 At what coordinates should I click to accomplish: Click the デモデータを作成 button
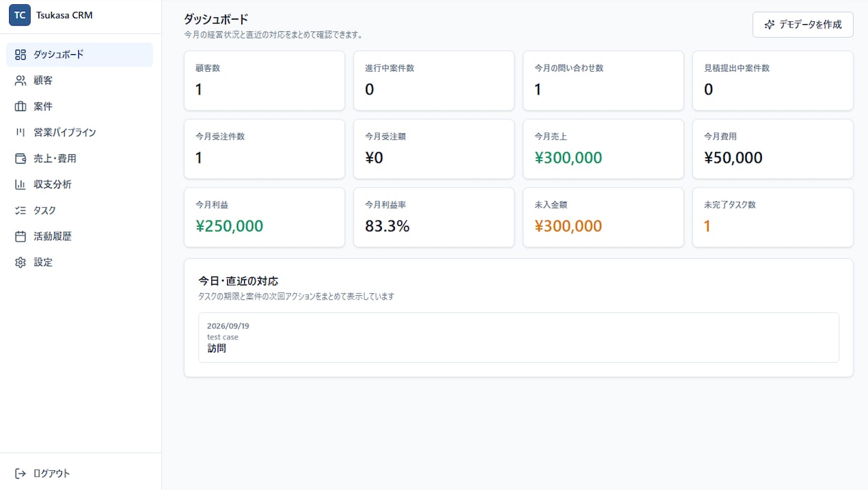click(x=803, y=25)
